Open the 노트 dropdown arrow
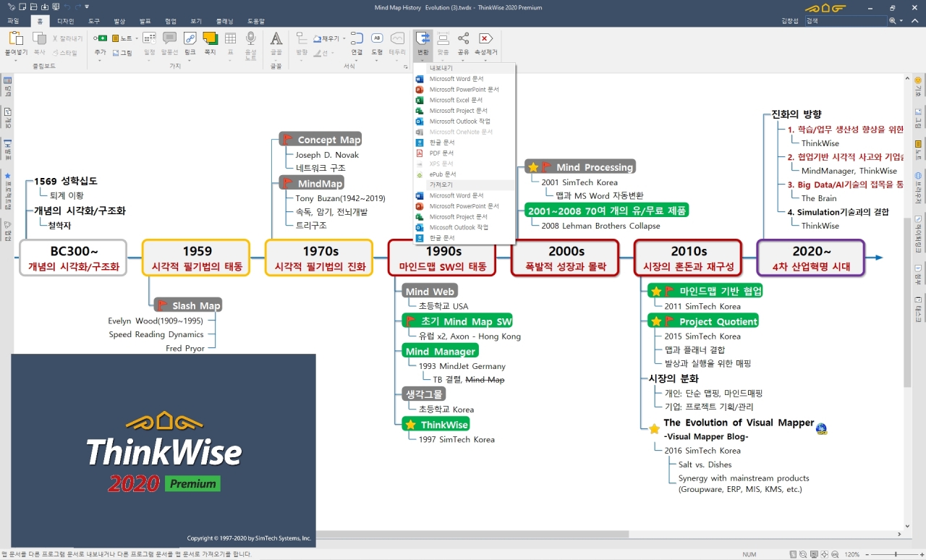The width and height of the screenshot is (926, 560). [x=137, y=38]
